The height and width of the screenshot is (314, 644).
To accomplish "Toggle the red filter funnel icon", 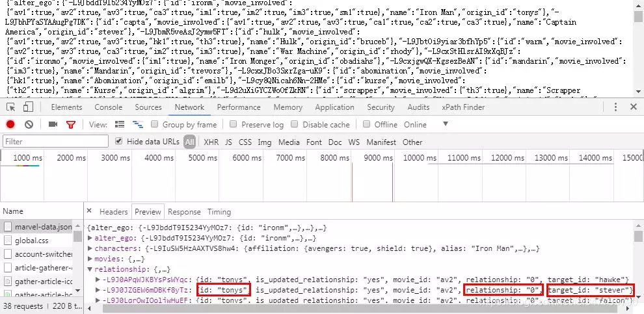I will (71, 124).
